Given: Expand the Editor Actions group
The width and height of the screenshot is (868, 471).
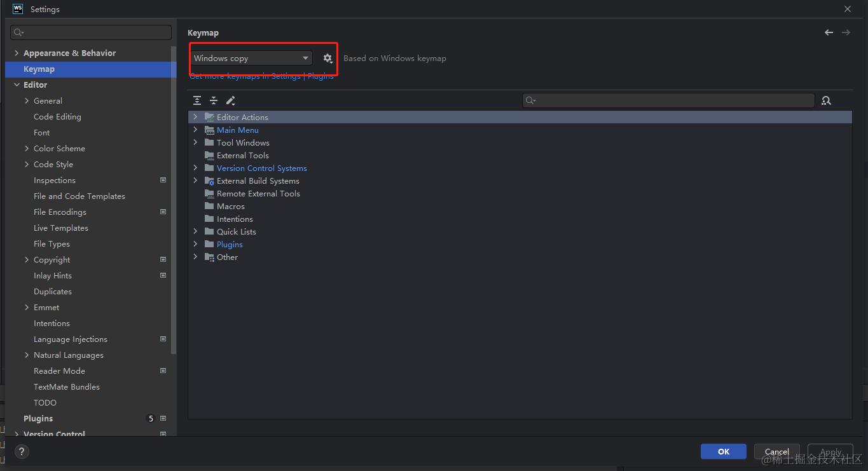Looking at the screenshot, I should click(x=195, y=117).
